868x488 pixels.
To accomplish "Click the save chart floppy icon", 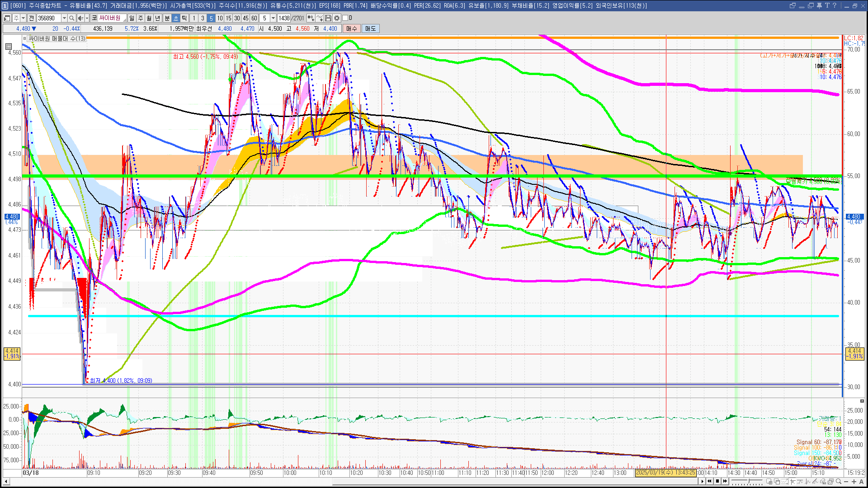I will [x=328, y=18].
